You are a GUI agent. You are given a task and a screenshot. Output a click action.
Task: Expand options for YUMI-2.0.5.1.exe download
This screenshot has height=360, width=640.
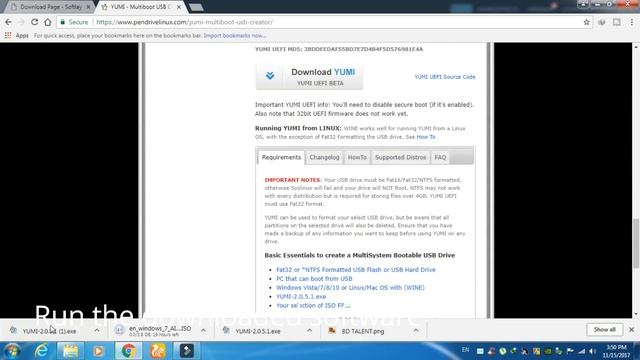pyautogui.click(x=309, y=331)
